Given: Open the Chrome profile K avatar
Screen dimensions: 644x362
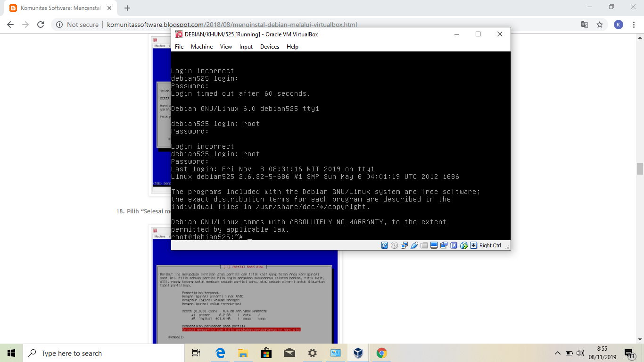Looking at the screenshot, I should (x=619, y=25).
